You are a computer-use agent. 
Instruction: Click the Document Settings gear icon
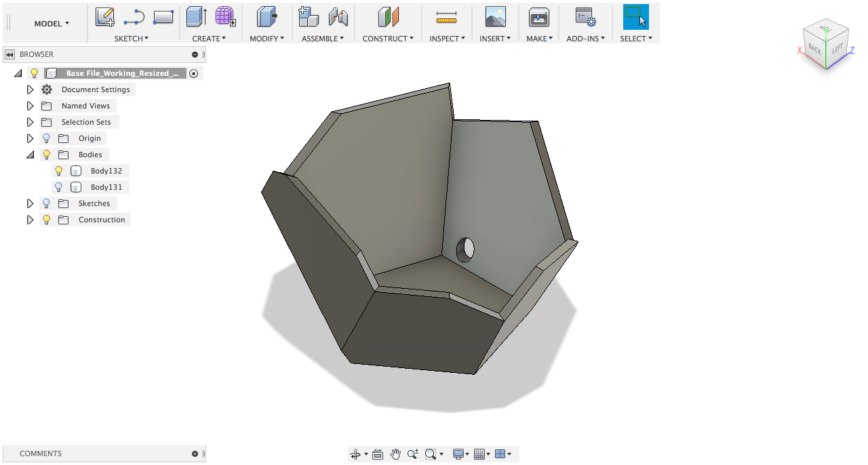click(x=47, y=89)
